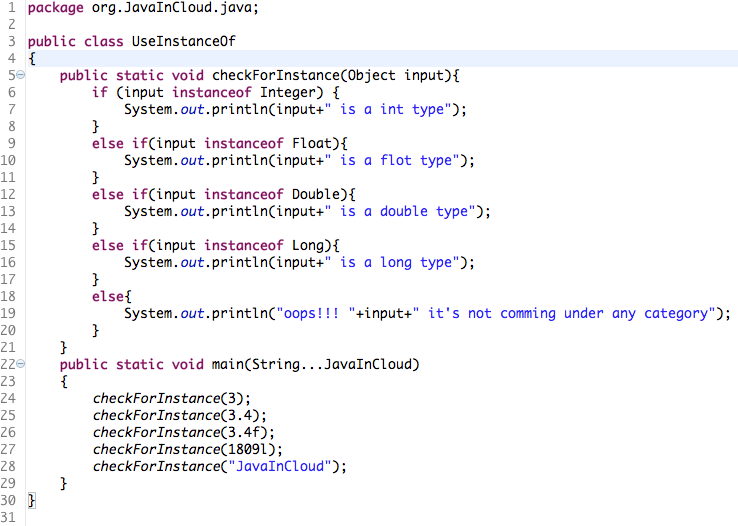Select the "JavaInCloud" string argument

pyautogui.click(x=280, y=466)
